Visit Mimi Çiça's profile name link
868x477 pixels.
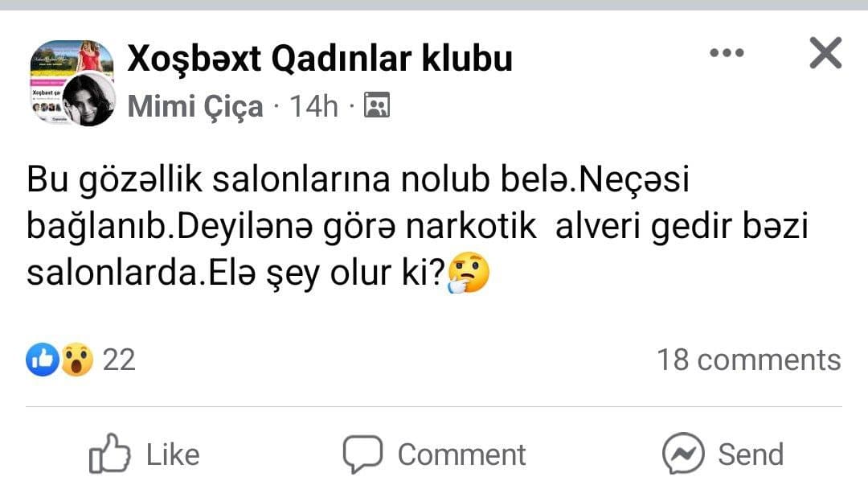[194, 106]
